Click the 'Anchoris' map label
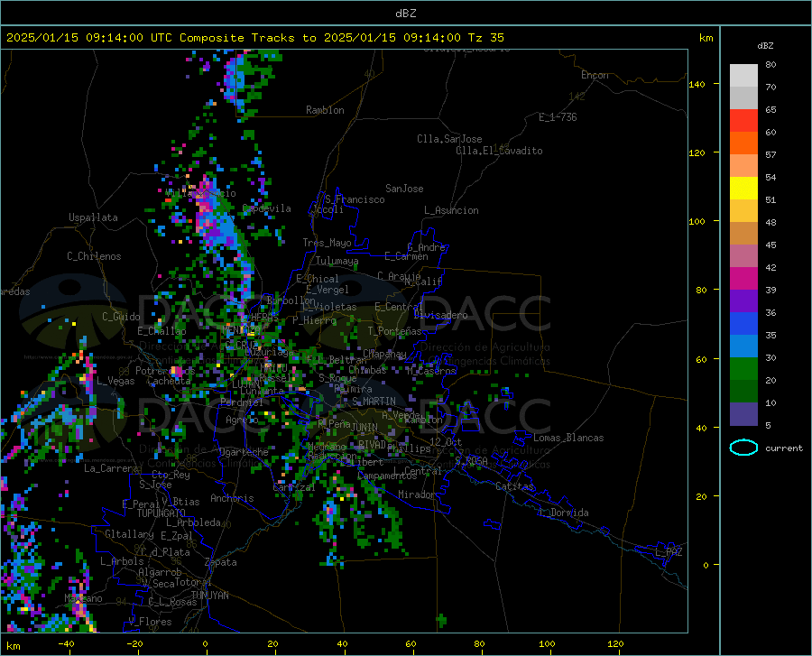This screenshot has width=812, height=656. 232,498
